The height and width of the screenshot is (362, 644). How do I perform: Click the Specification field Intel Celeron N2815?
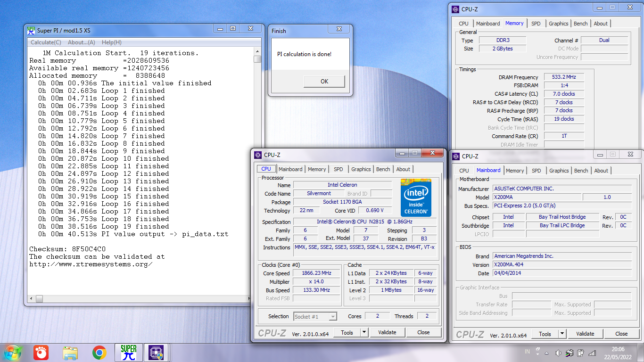[x=365, y=222]
